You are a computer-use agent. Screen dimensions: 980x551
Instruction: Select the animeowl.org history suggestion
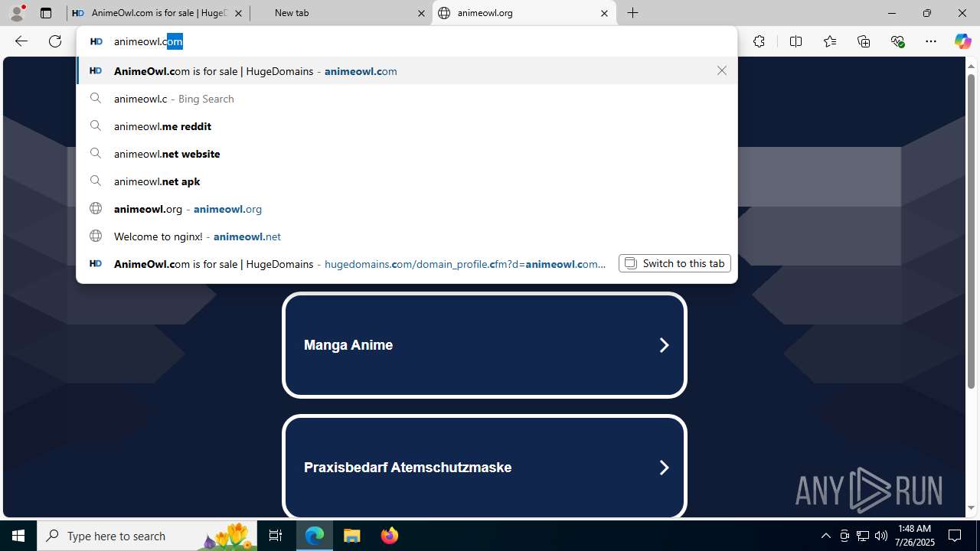pos(407,209)
